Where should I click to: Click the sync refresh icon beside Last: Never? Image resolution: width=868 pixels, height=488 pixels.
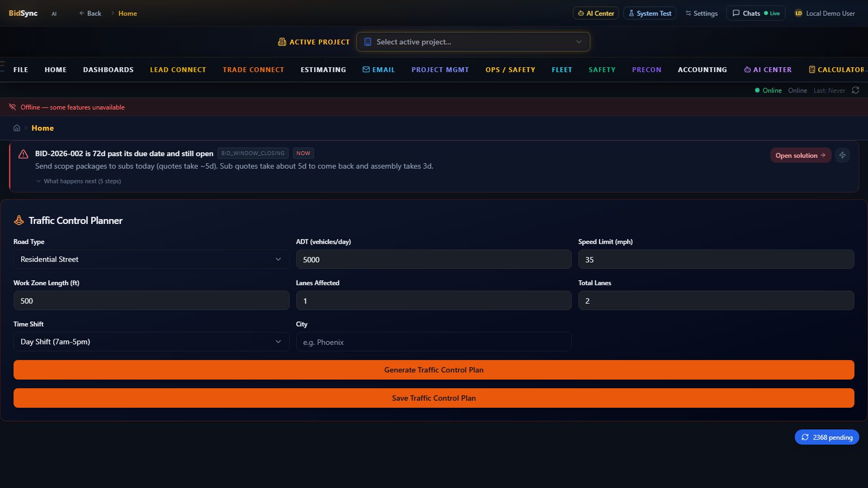pos(856,90)
